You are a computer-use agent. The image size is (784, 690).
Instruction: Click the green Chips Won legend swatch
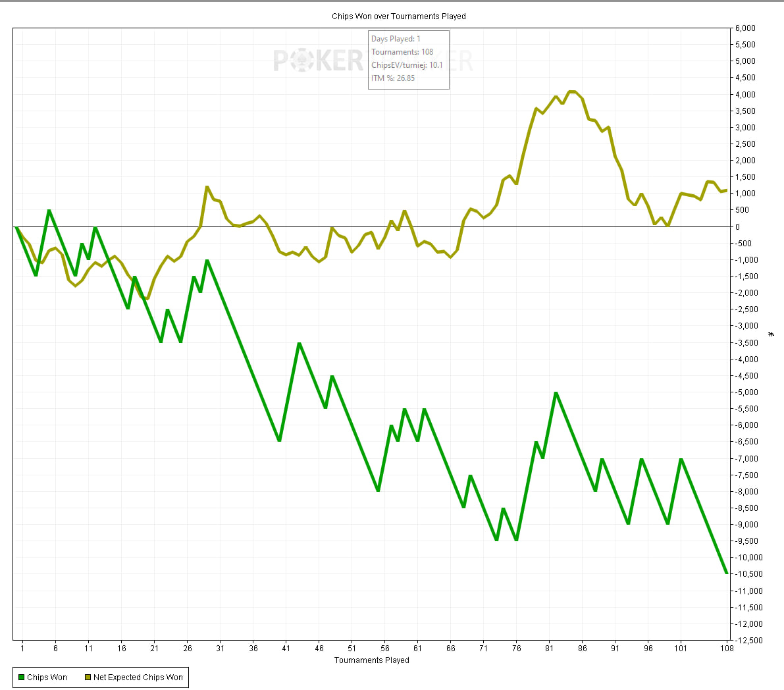tap(22, 677)
